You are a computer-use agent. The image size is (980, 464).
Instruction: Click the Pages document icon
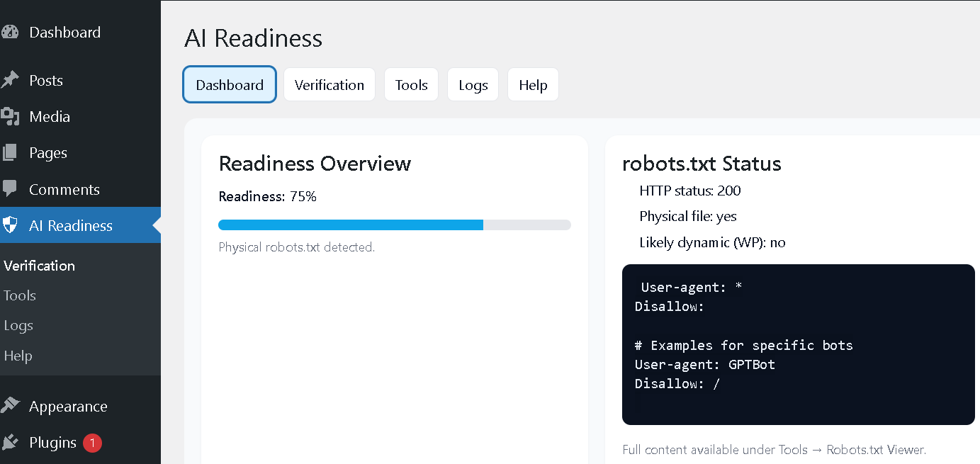[10, 153]
